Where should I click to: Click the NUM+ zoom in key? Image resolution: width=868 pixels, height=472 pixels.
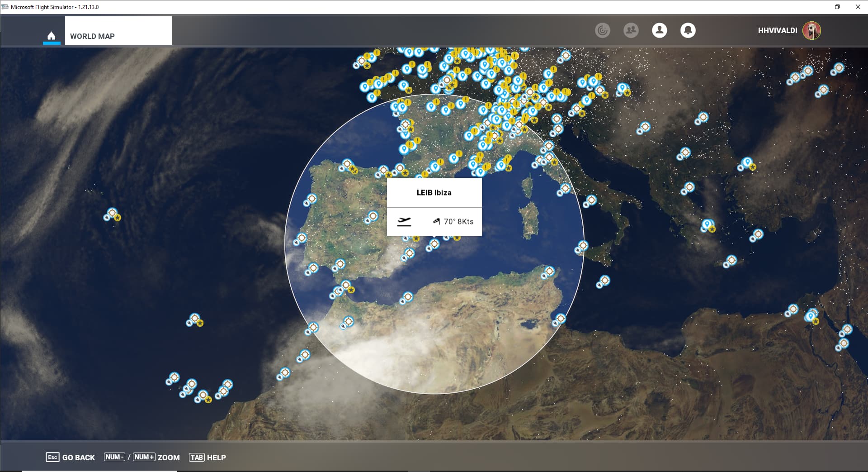(144, 457)
